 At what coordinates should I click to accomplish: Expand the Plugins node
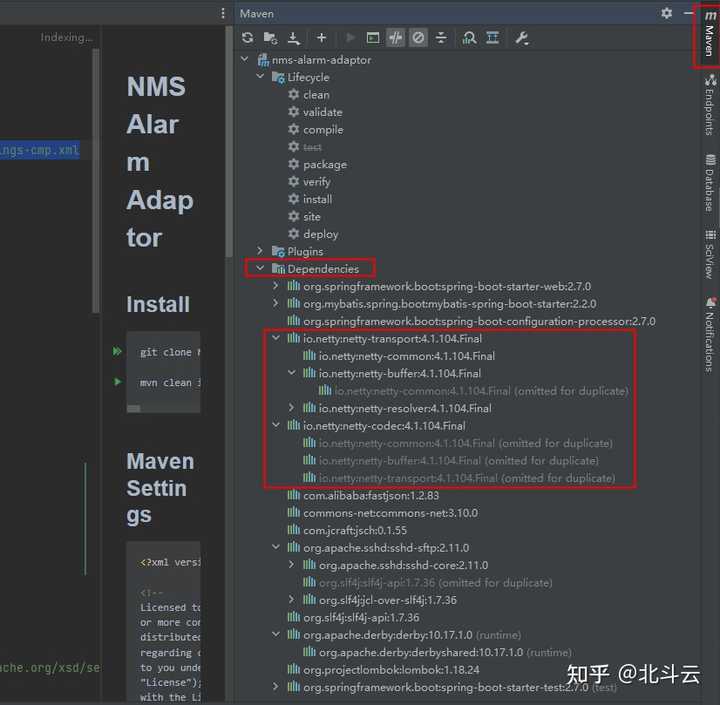point(260,251)
